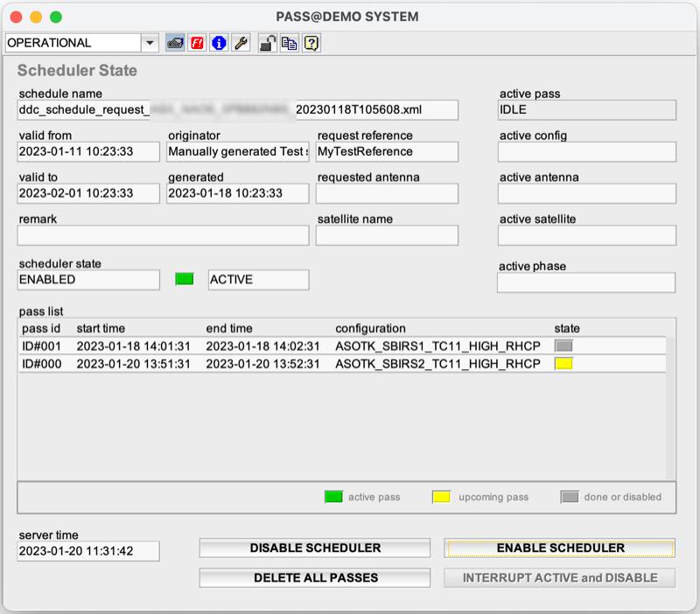Click the yellow upcoming pass legend swatch
This screenshot has width=700, height=614.
pyautogui.click(x=443, y=496)
